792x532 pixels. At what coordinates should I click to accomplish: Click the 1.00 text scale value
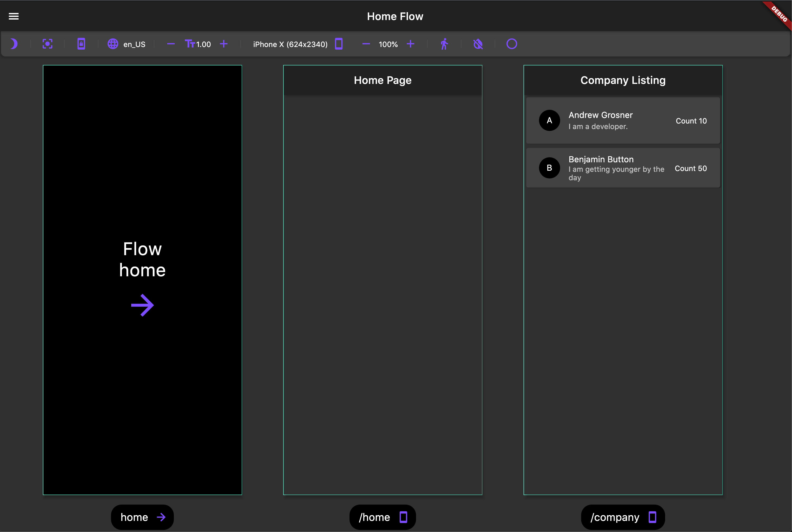point(203,44)
